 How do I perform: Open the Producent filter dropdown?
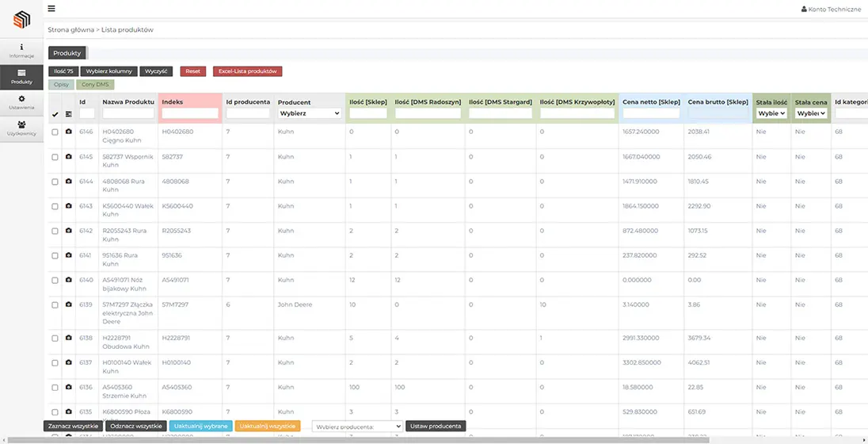(x=309, y=113)
